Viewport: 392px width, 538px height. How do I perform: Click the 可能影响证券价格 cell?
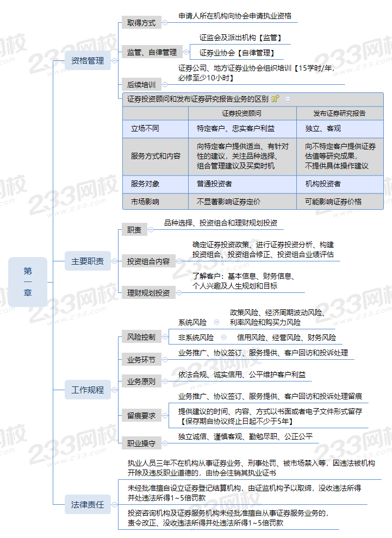[340, 202]
